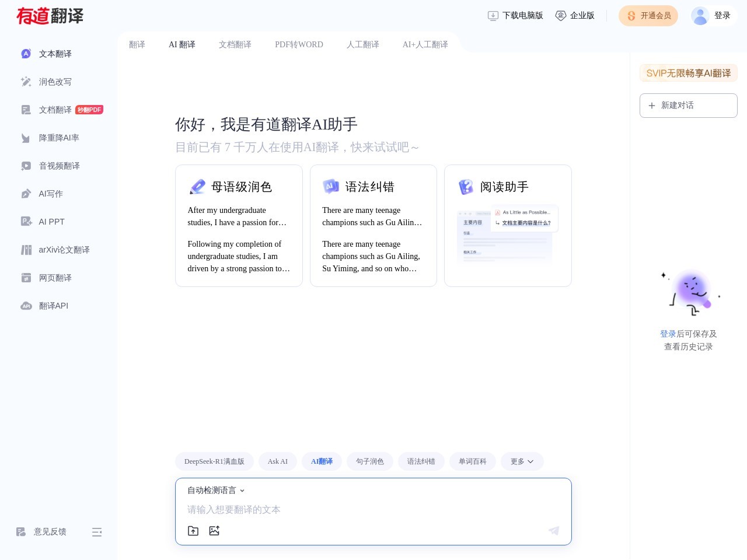Collapse sidebar using the menu fold icon
747x560 pixels.
pos(97,532)
